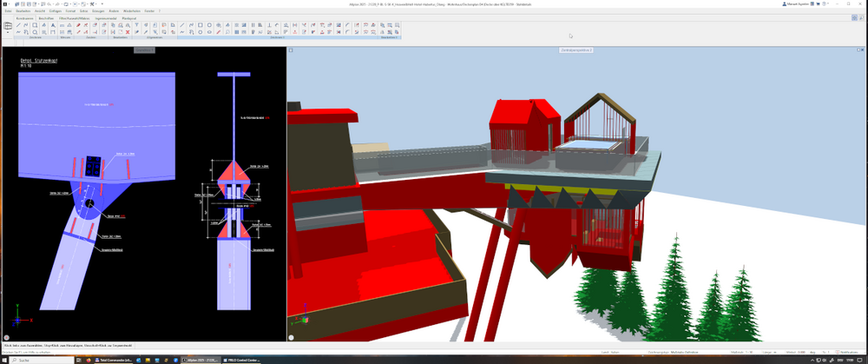
Task: Open the Windows Start menu
Action: (x=5, y=359)
